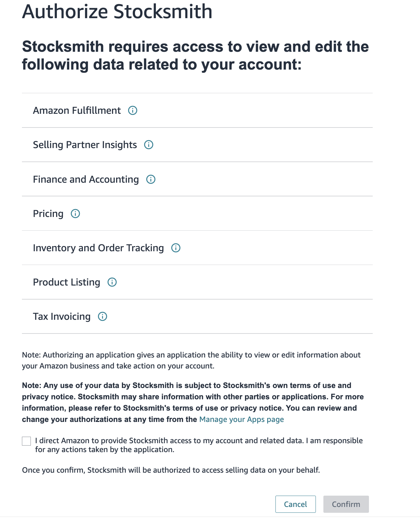The width and height of the screenshot is (420, 521).
Task: Click the Cancel button
Action: pos(296,504)
